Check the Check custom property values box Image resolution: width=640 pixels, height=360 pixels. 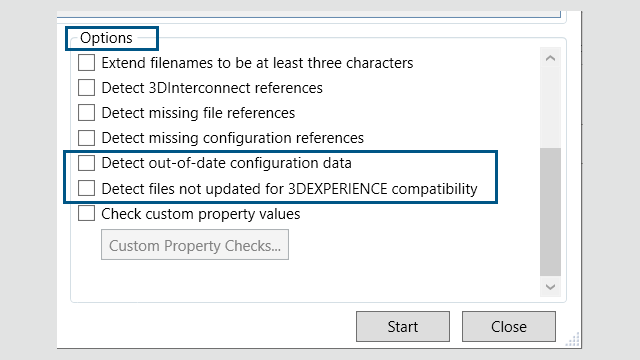[x=86, y=213]
